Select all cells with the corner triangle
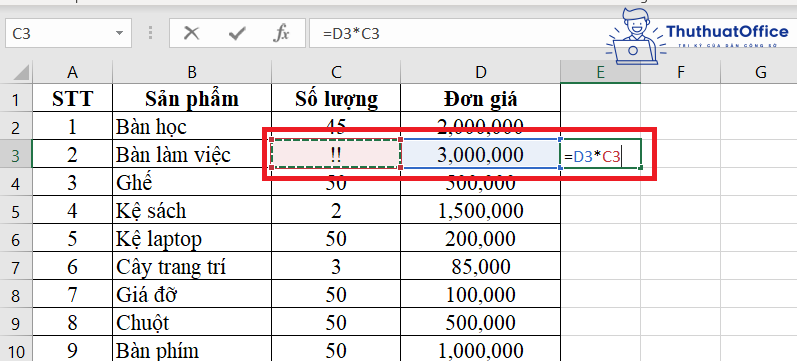The image size is (797, 361). coord(21,73)
